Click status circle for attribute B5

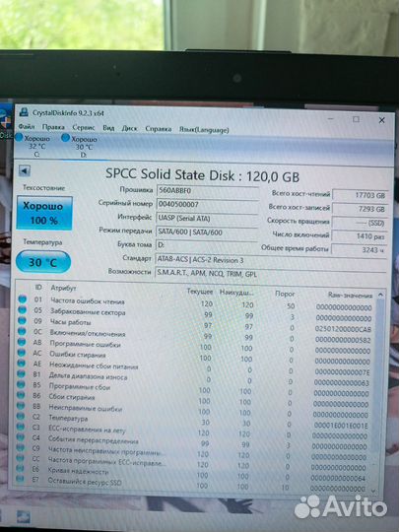tap(21, 384)
